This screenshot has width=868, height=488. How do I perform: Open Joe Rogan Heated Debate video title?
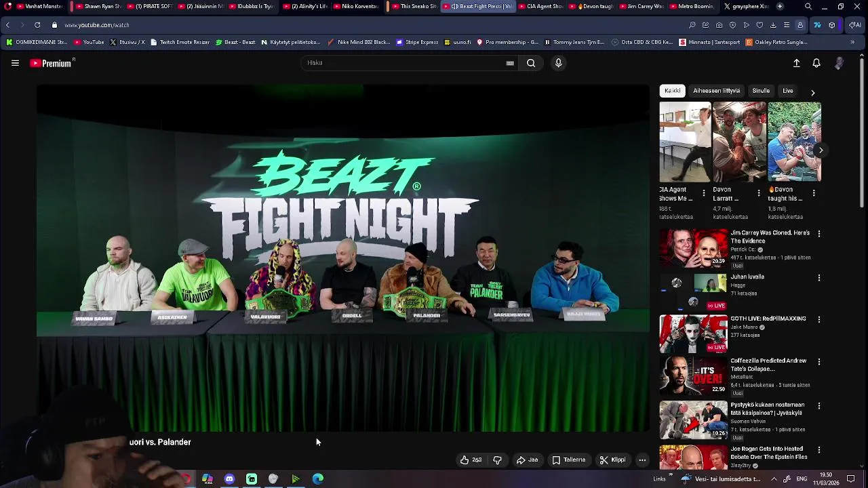(768, 453)
